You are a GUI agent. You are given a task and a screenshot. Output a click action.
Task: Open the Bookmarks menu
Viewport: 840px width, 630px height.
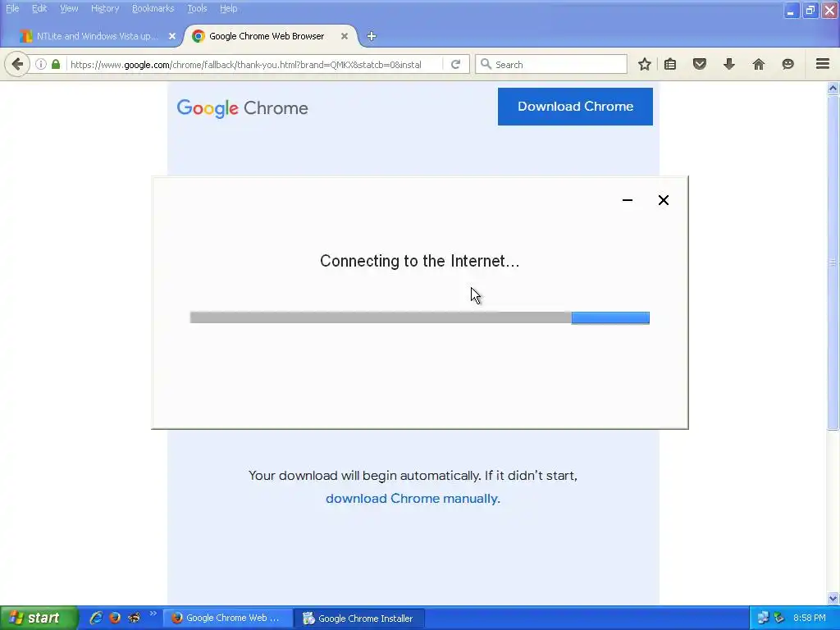(x=153, y=8)
